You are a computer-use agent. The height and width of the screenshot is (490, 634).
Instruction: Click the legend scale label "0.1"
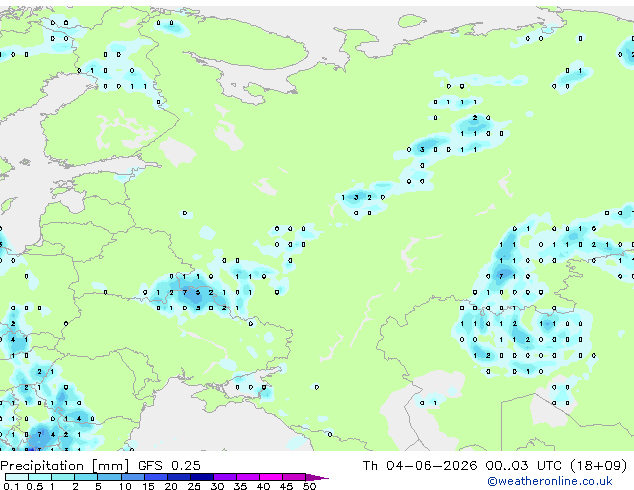11,486
